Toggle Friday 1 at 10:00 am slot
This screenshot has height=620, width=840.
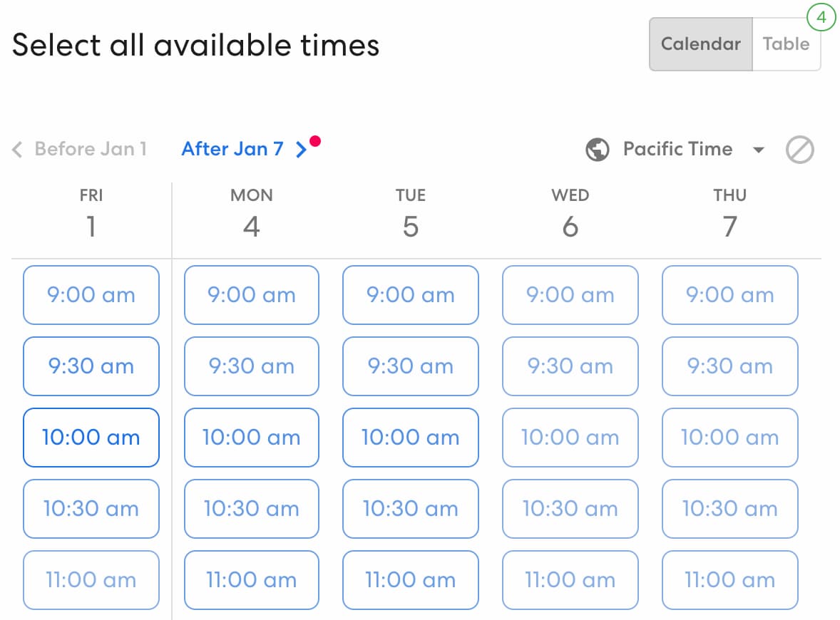coord(91,438)
